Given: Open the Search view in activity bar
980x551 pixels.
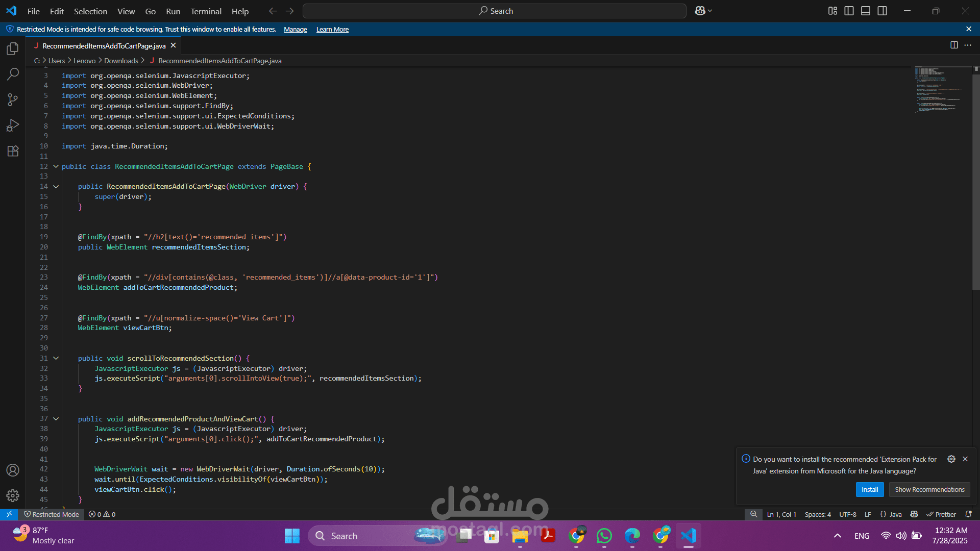Looking at the screenshot, I should pos(13,74).
